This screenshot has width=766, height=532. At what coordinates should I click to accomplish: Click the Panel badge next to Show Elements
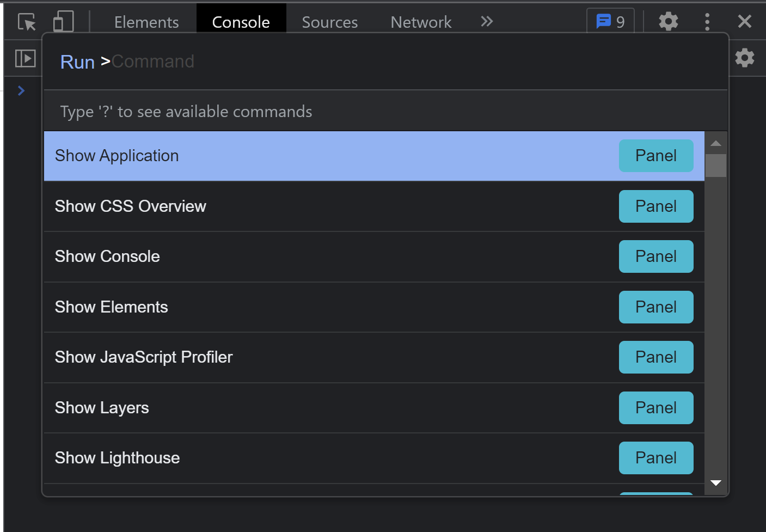656,307
